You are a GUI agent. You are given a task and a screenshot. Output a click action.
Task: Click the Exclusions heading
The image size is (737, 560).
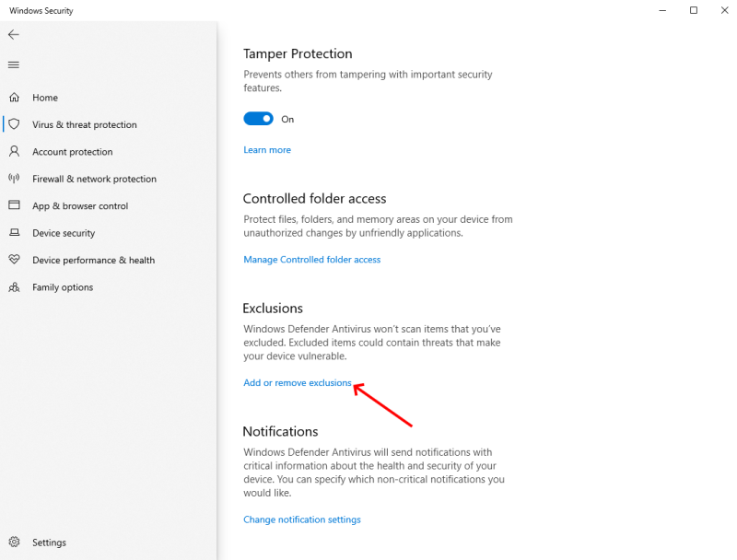point(273,309)
